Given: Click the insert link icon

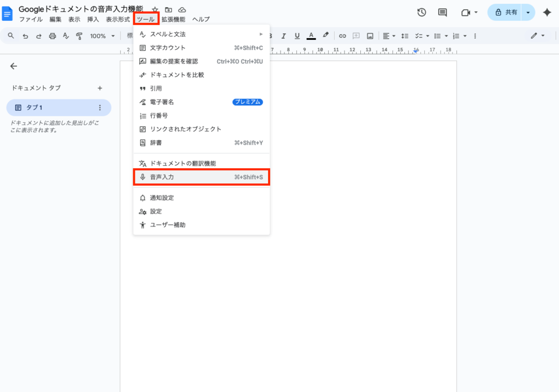Looking at the screenshot, I should tap(342, 36).
